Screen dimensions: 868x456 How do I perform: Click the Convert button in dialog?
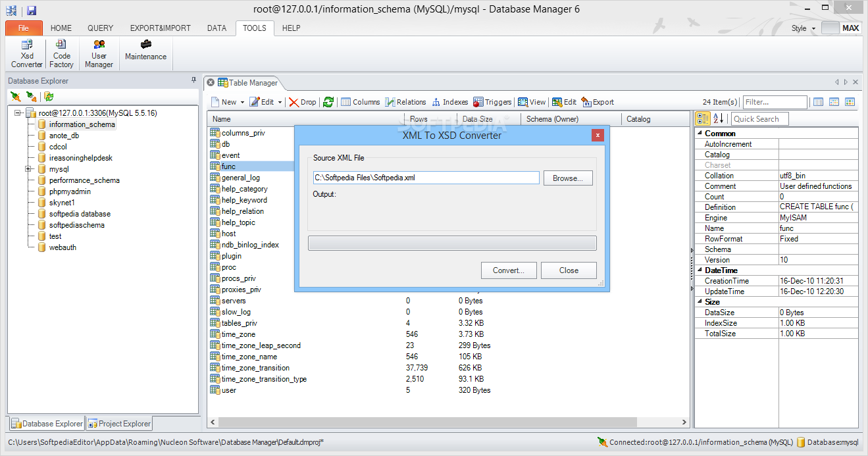pos(508,270)
